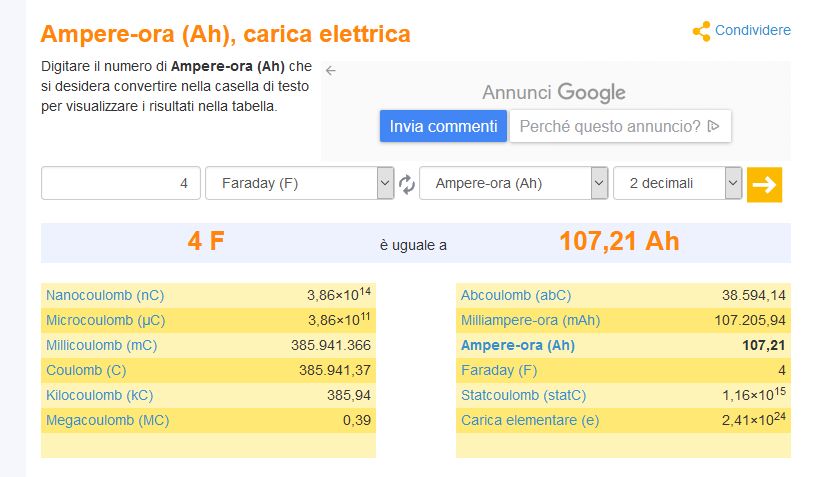Click the Coulomb value 385.941,37
The image size is (816, 477).
[x=335, y=370]
